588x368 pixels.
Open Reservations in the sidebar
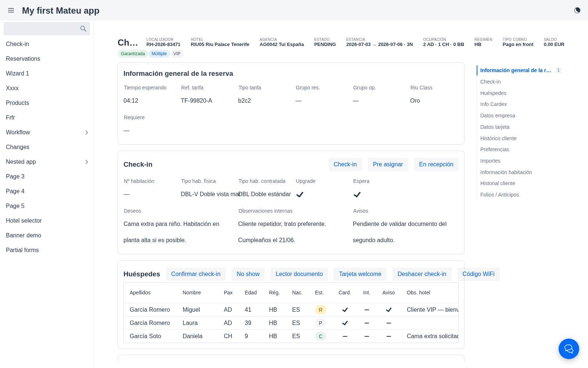pos(47,59)
